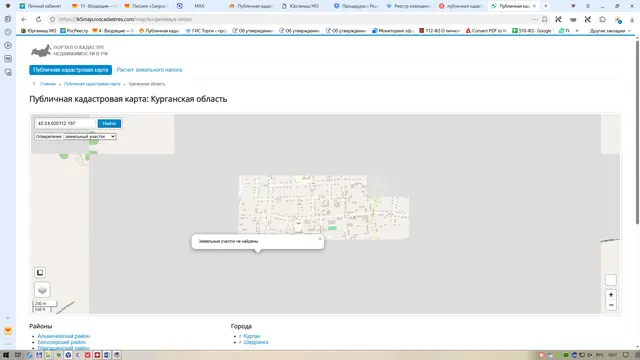Open the земельный участок object type dropdown
Viewport: 640px width, 360px height.
pyautogui.click(x=90, y=136)
